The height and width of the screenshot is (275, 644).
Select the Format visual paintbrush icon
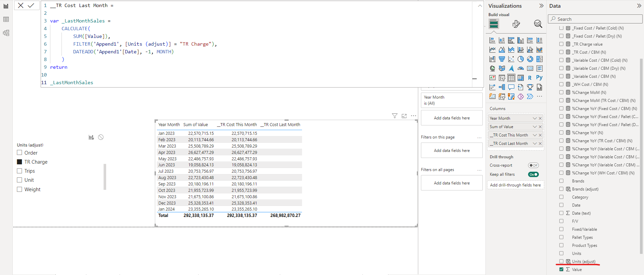[x=516, y=24]
